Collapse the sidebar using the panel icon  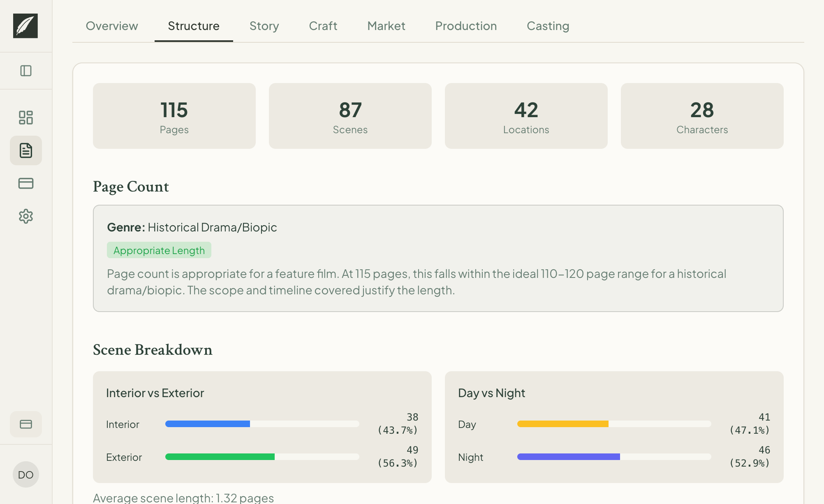[26, 71]
